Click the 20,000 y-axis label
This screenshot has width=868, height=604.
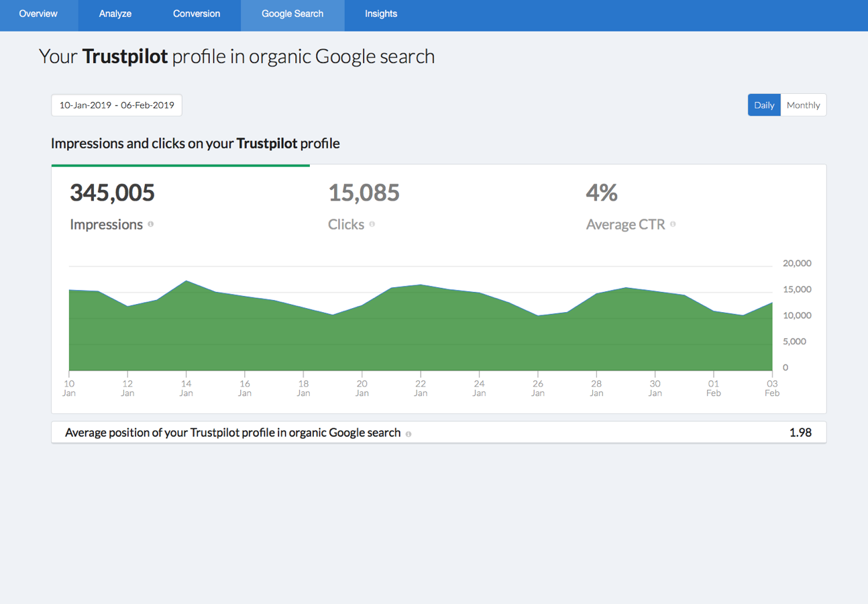tap(797, 264)
